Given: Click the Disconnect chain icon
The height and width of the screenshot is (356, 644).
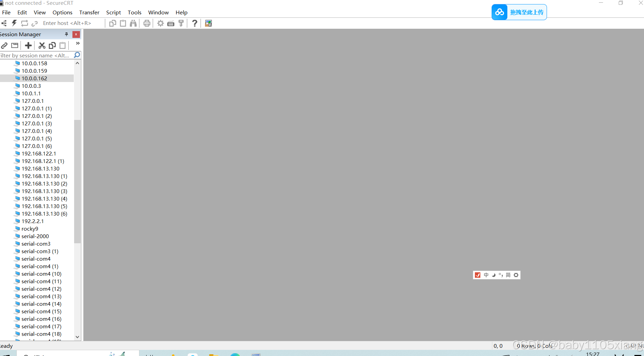Looking at the screenshot, I should point(35,23).
